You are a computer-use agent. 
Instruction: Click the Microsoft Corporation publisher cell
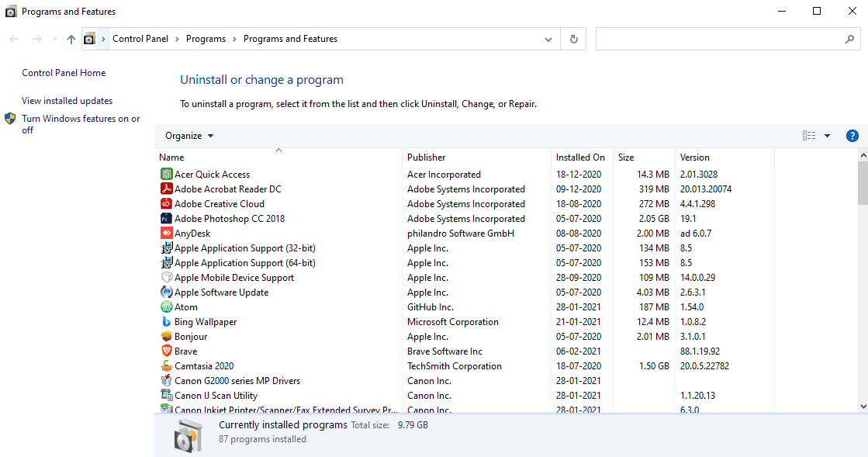(452, 322)
